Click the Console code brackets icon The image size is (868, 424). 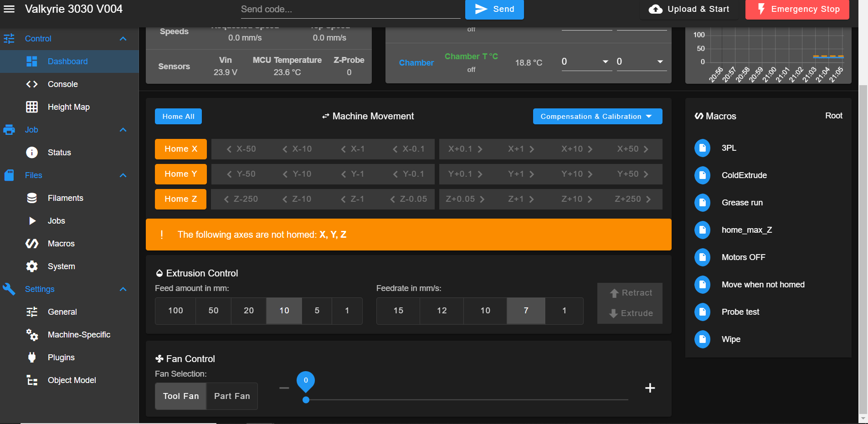tap(32, 84)
